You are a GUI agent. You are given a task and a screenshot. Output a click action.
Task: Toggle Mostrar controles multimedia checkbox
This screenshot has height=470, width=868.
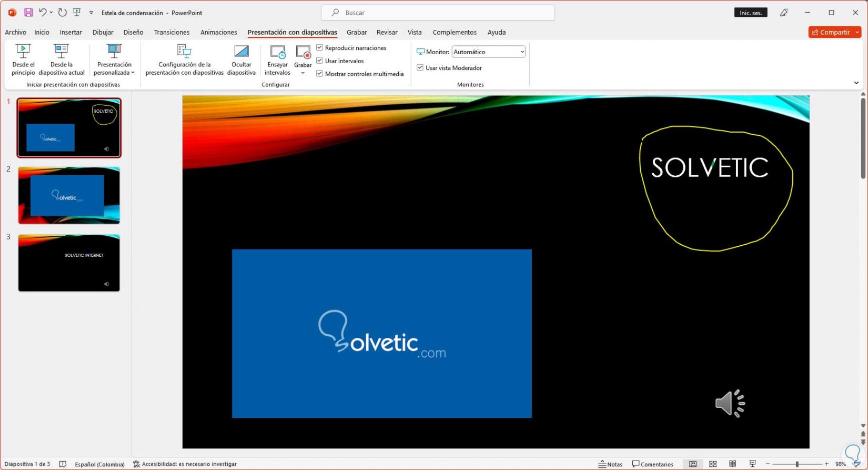coord(319,74)
